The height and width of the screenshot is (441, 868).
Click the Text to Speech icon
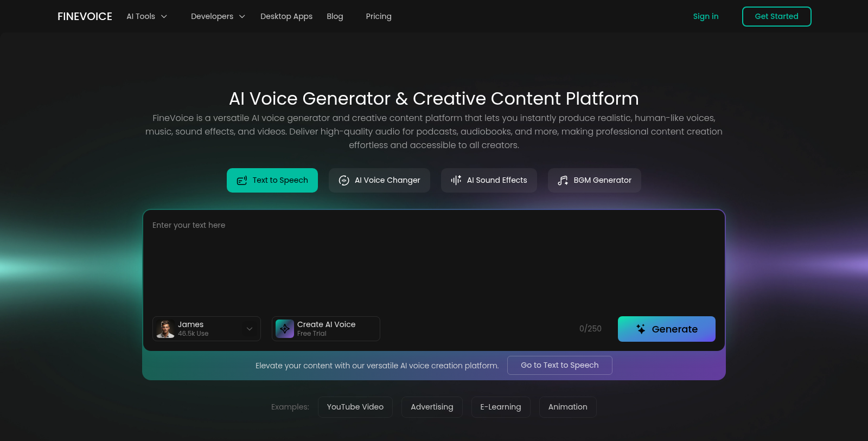click(x=242, y=181)
